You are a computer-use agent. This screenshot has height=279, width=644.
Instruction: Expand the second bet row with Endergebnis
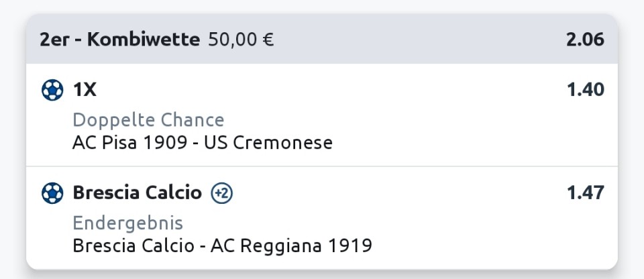322,218
